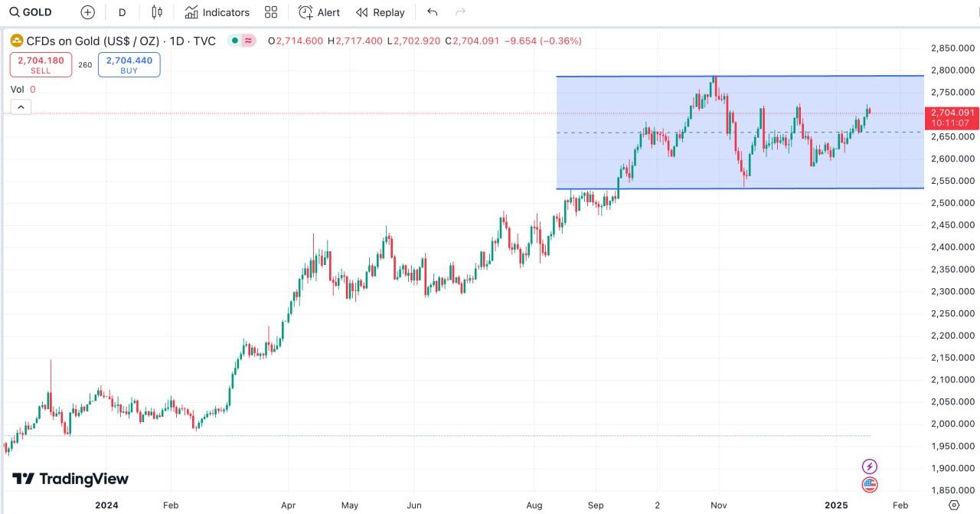Click the 2,000.000 price axis label
The width and height of the screenshot is (980, 514).
952,424
